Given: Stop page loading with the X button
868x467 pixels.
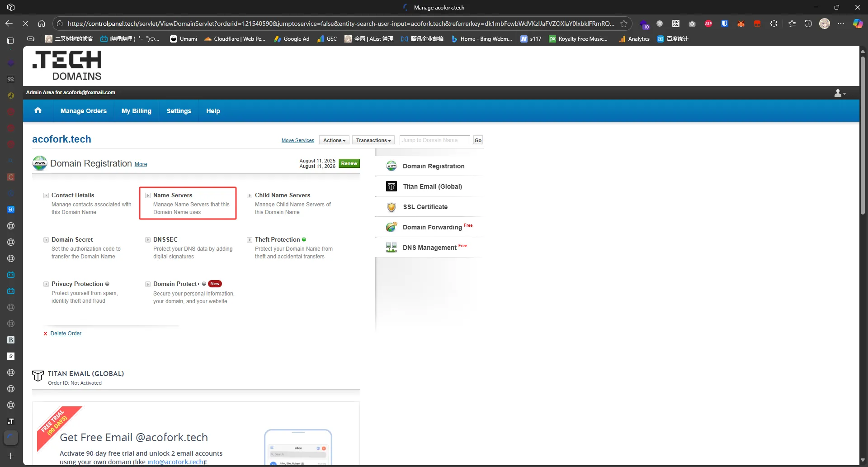Looking at the screenshot, I should coord(25,24).
